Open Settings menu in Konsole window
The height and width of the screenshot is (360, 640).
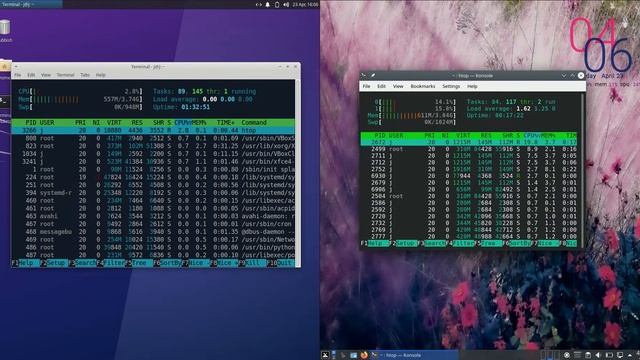tap(451, 86)
